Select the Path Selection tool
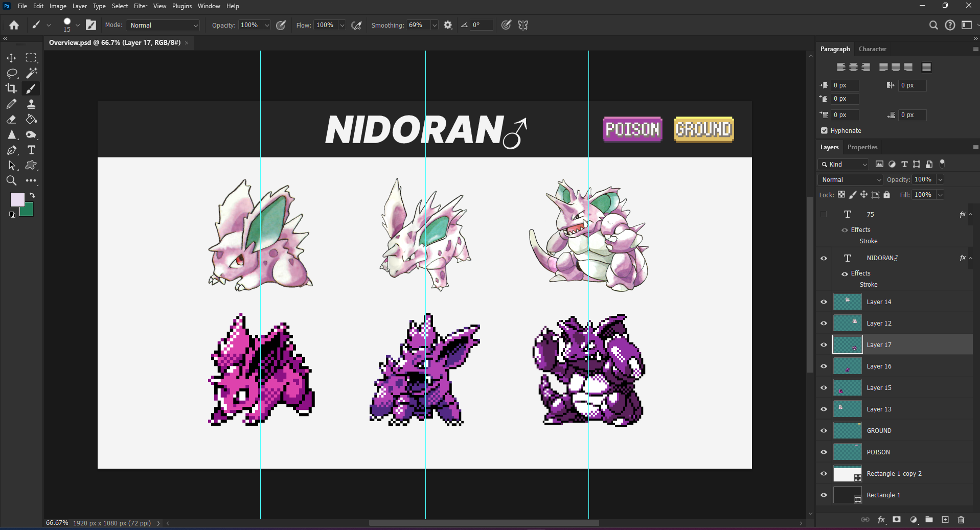 click(11, 165)
